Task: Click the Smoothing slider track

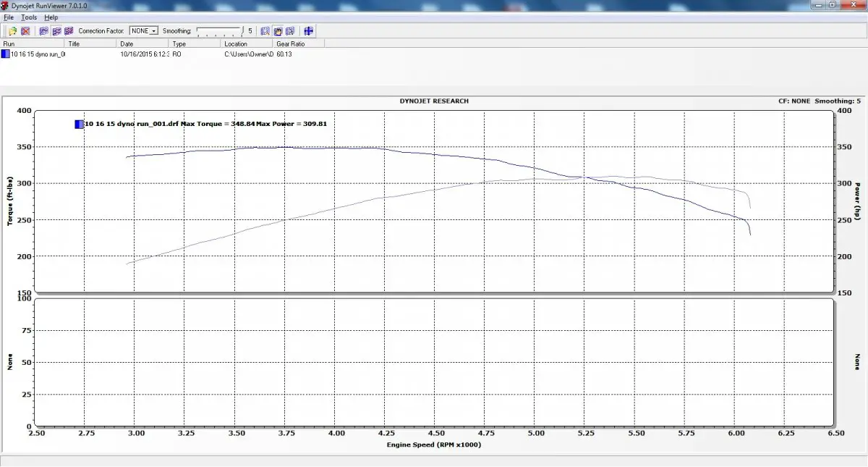Action: [x=218, y=31]
